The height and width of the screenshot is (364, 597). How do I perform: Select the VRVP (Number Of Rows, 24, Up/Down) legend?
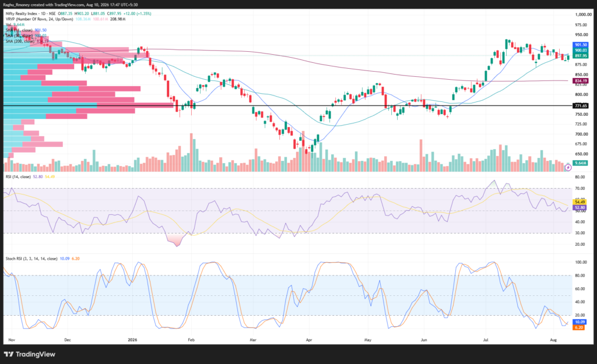tap(39, 19)
